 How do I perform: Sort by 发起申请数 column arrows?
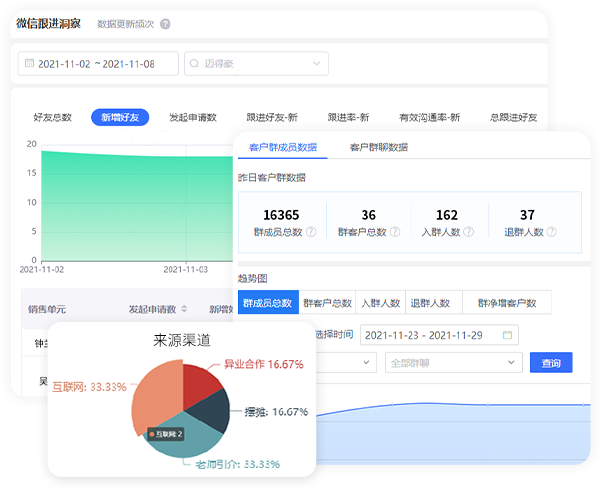(182, 309)
